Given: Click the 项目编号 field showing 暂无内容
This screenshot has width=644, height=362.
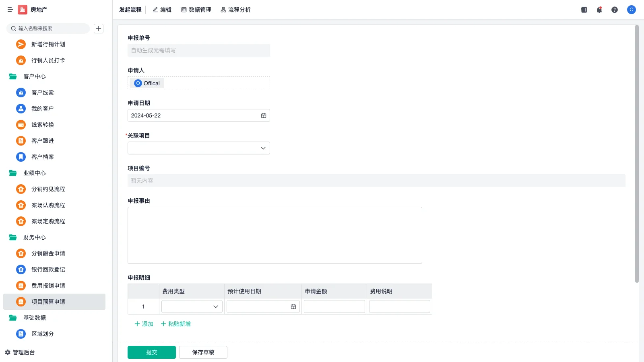Looking at the screenshot, I should [377, 181].
